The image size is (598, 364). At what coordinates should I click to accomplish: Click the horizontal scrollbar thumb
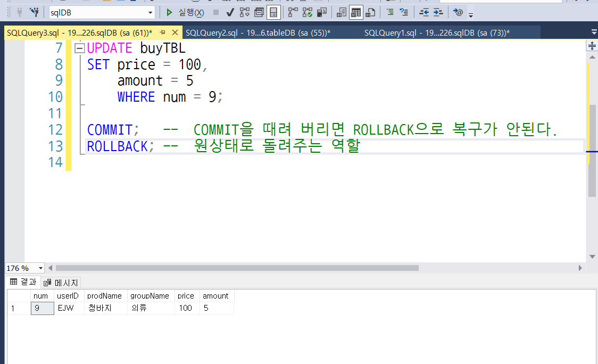[x=237, y=268]
